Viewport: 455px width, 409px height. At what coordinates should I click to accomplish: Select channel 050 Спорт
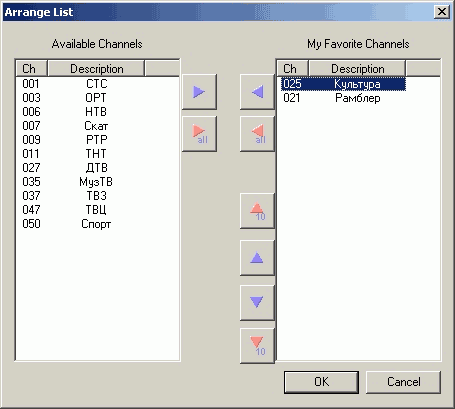pyautogui.click(x=81, y=224)
